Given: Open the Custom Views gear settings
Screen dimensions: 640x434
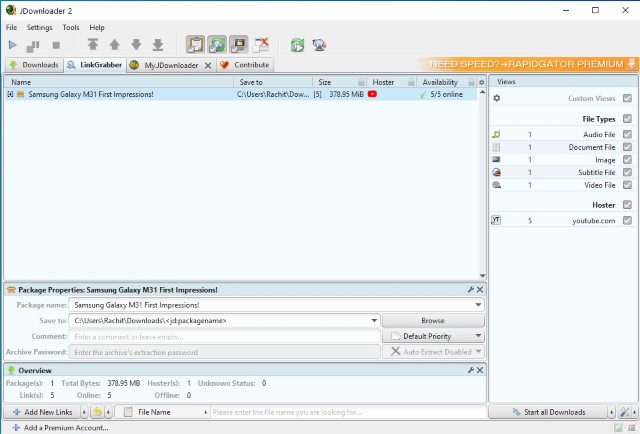Looking at the screenshot, I should click(x=497, y=98).
